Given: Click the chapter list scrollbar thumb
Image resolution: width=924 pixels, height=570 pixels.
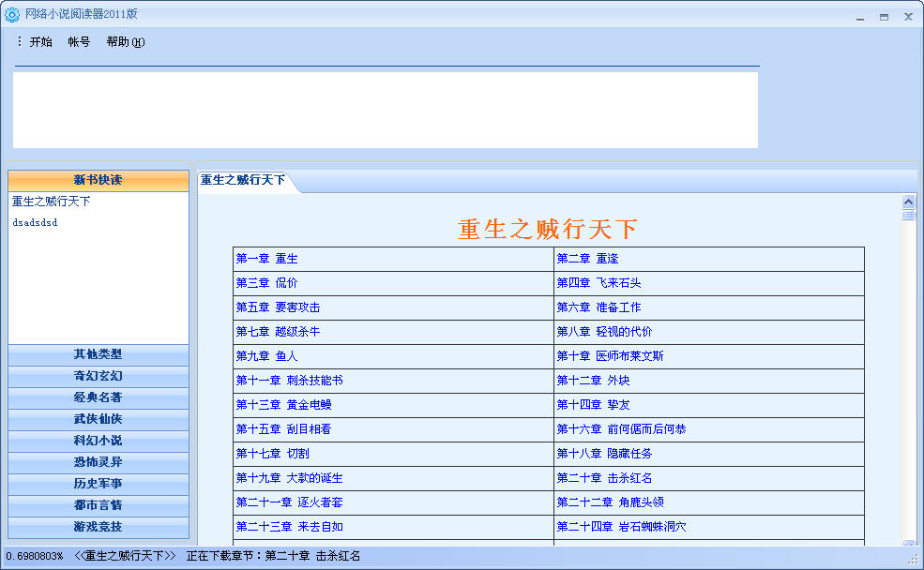Looking at the screenshot, I should 908,215.
